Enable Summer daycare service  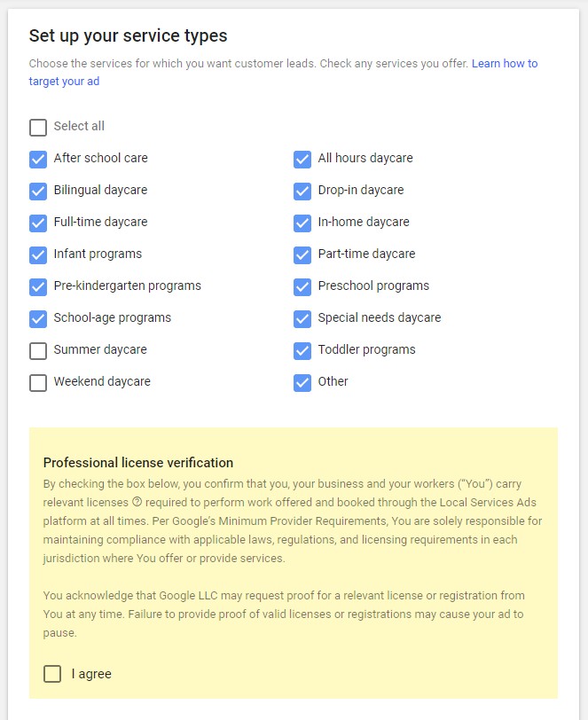(38, 351)
